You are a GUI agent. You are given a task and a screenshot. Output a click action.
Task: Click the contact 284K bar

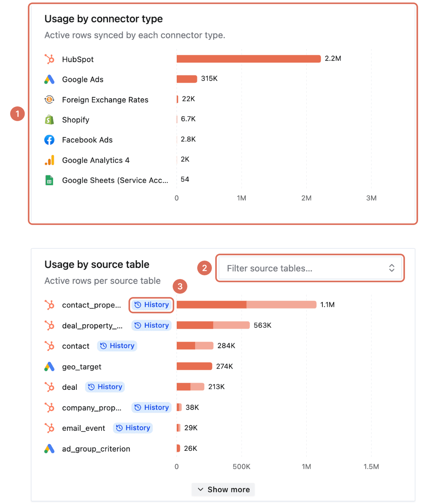pyautogui.click(x=195, y=346)
